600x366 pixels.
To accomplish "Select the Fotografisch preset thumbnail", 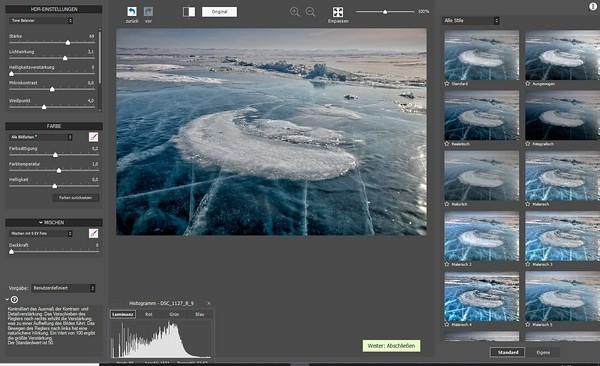I will click(x=562, y=115).
